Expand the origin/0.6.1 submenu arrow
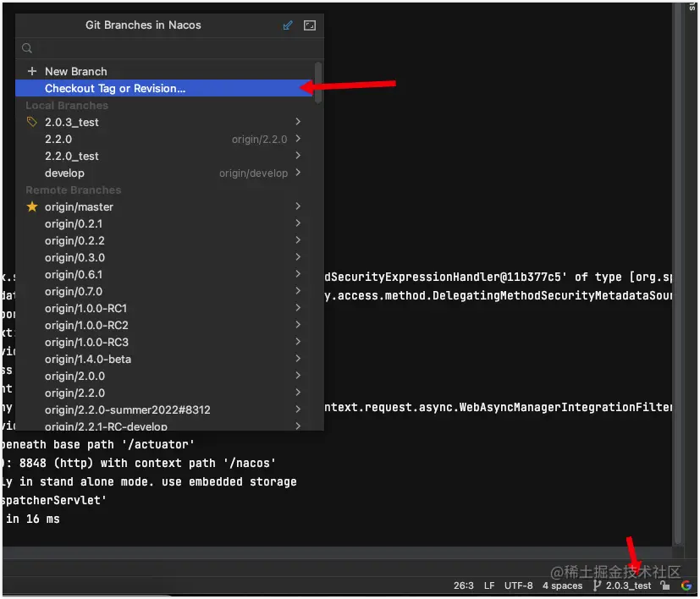Image resolution: width=700 pixels, height=599 pixels. pos(298,273)
